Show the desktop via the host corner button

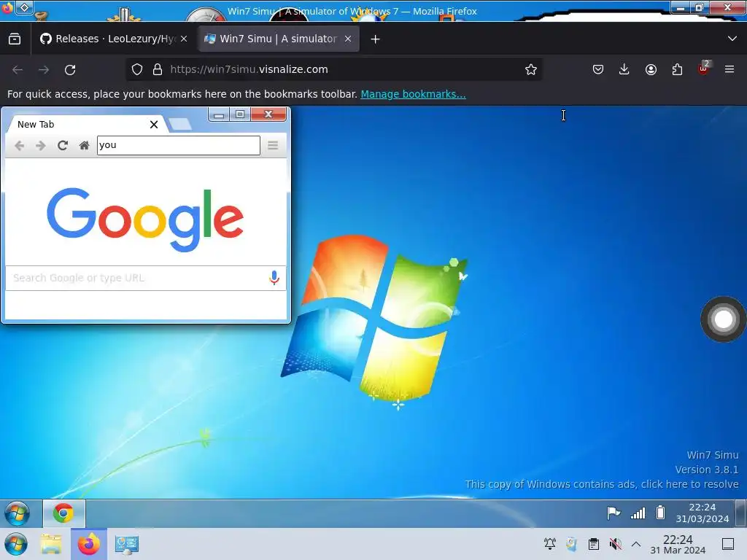(x=727, y=544)
